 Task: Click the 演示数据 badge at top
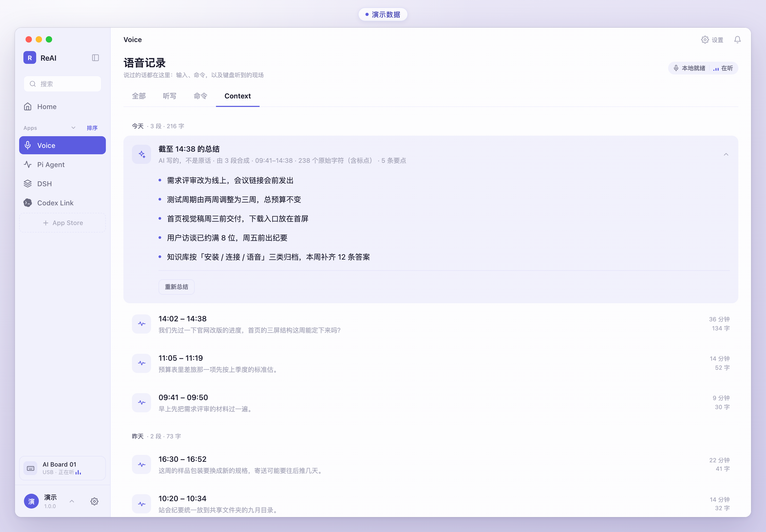click(383, 14)
